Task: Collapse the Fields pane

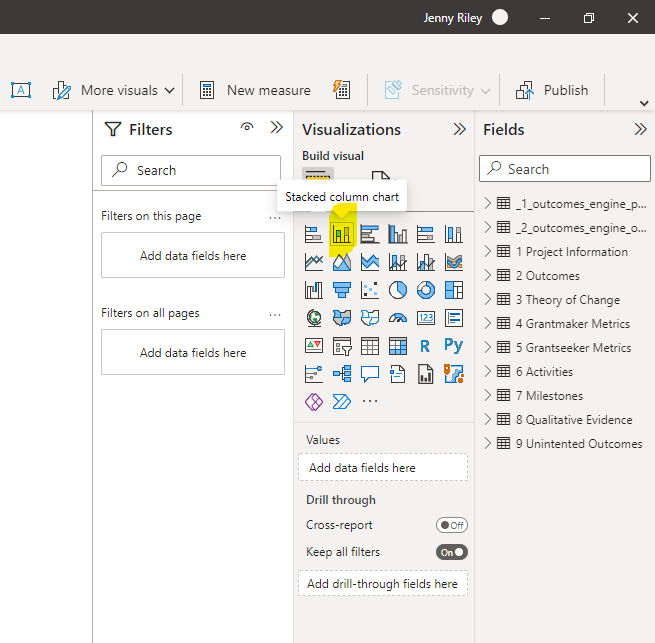Action: click(x=640, y=129)
